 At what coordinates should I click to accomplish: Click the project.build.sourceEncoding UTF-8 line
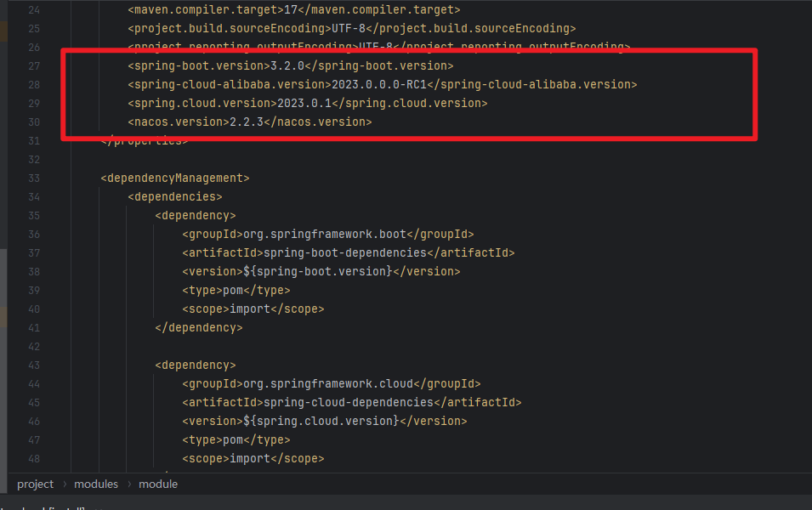coord(352,29)
